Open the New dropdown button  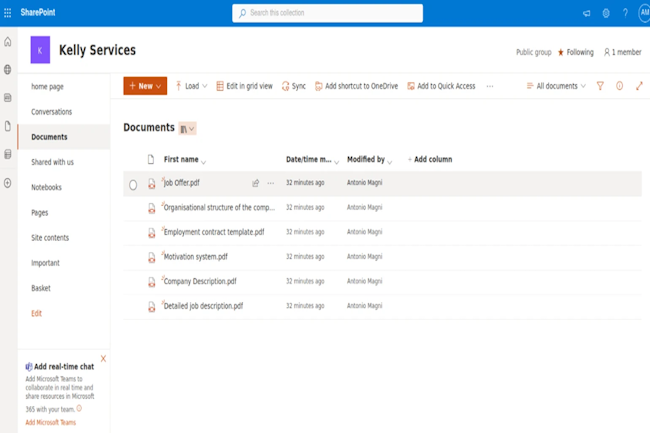[x=145, y=86]
